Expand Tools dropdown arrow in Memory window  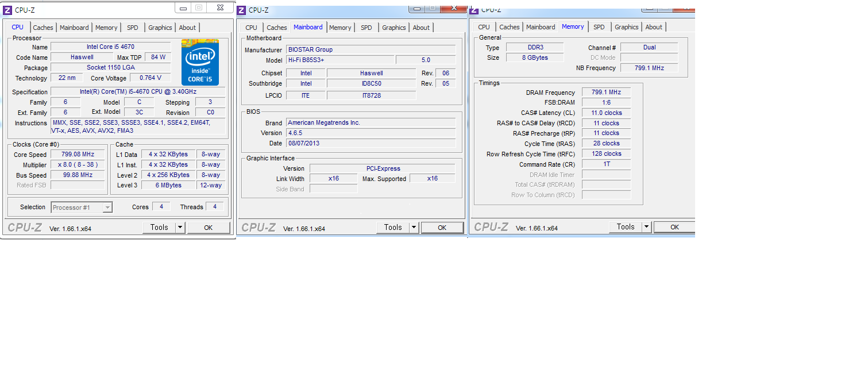(646, 227)
